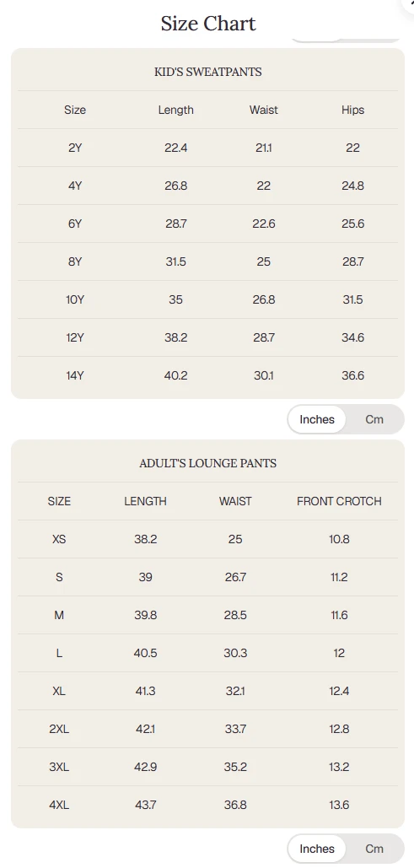The image size is (414, 868).
Task: Select the 43.7 length value
Action: coord(146,805)
